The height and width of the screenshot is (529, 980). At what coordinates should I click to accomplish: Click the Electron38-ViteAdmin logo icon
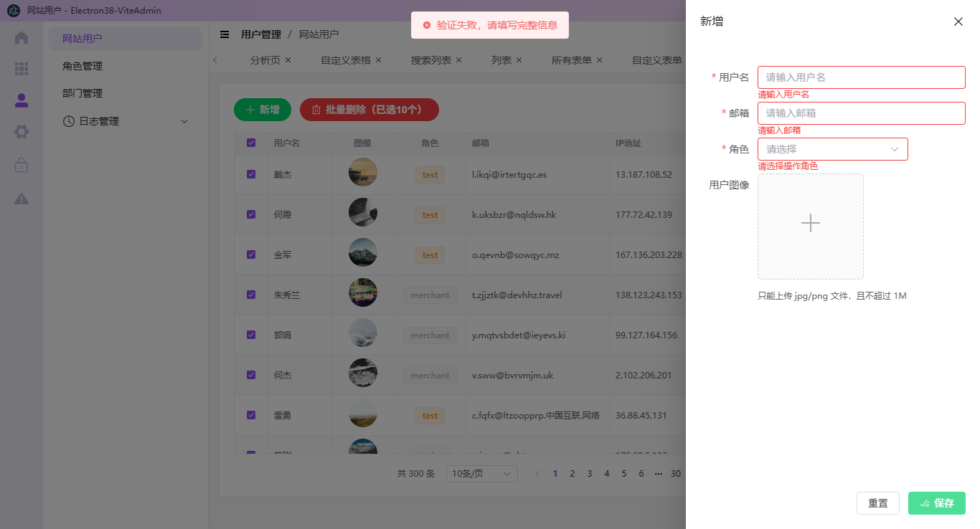pos(13,10)
